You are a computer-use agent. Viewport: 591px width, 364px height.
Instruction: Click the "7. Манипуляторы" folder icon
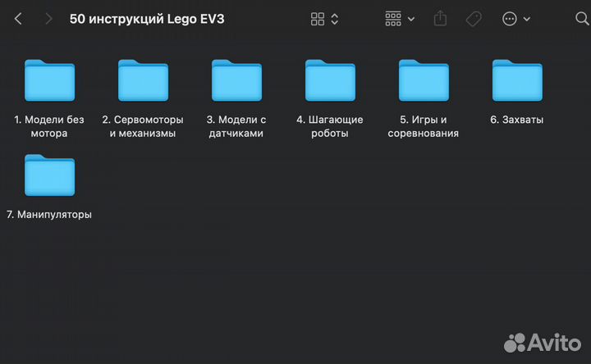point(49,175)
